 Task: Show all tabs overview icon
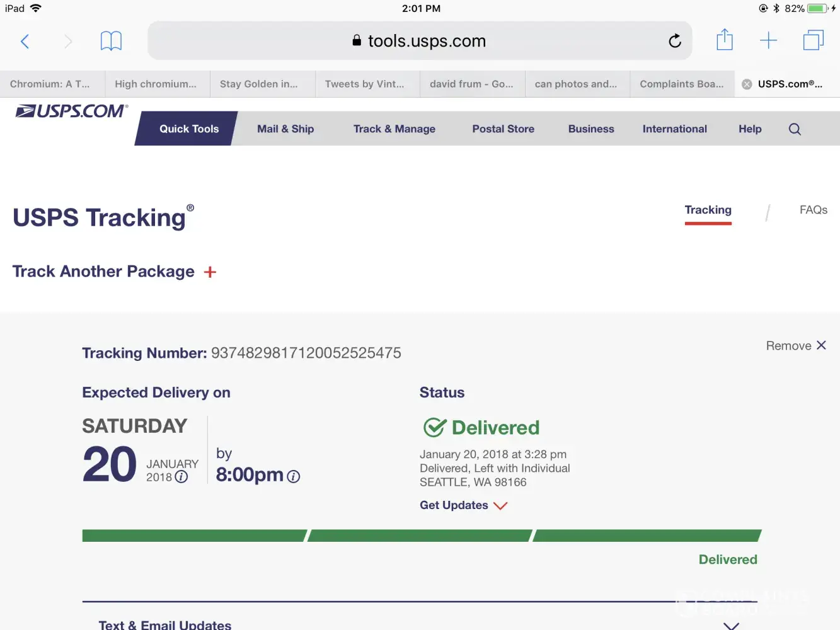(813, 41)
